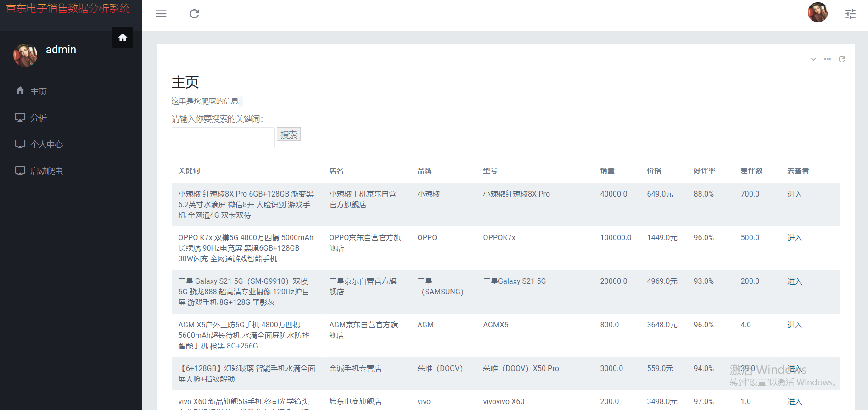Click the 搜索 button
The image size is (868, 410).
289,135
